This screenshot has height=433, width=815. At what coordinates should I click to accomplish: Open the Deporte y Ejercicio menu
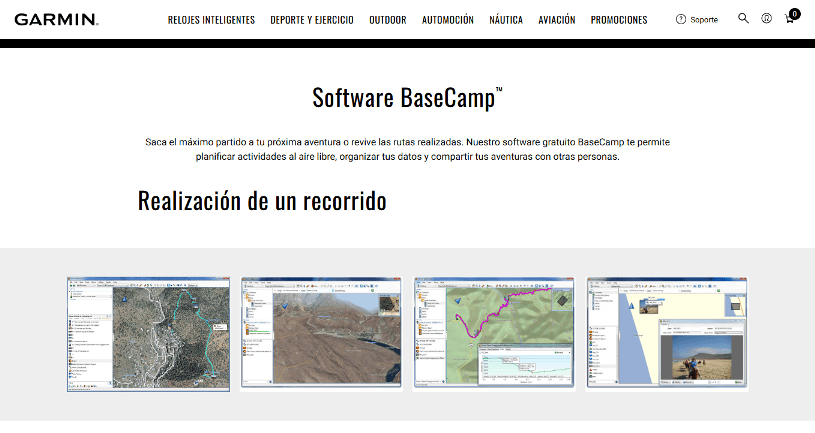pyautogui.click(x=312, y=20)
